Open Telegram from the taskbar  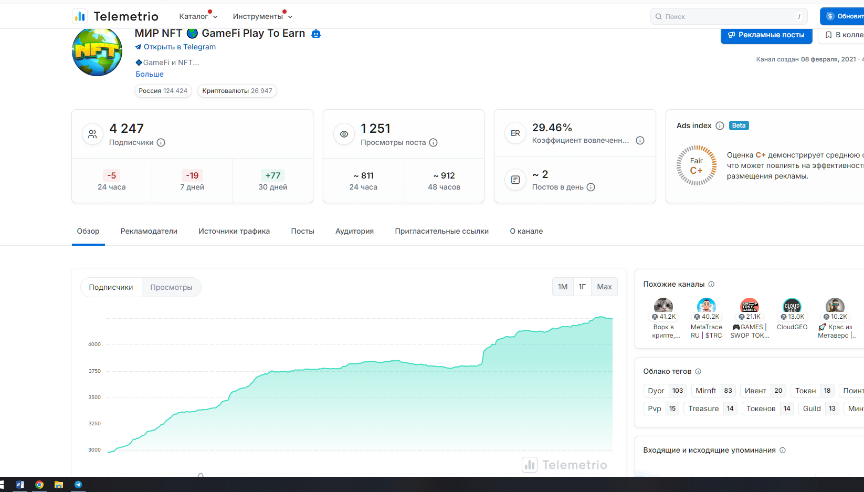click(78, 484)
